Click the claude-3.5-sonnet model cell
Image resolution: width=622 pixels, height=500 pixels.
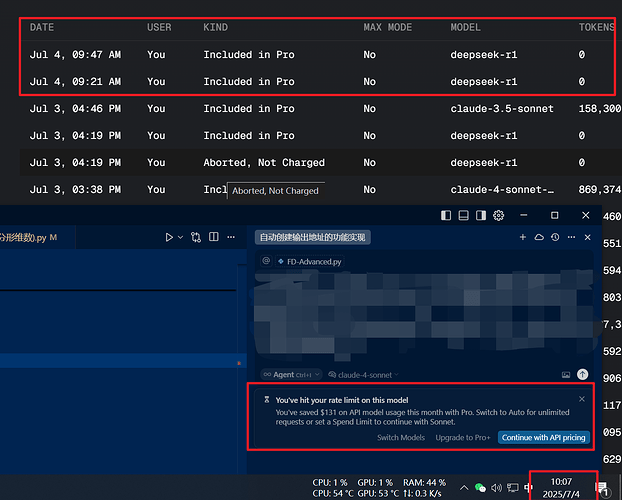(x=502, y=108)
